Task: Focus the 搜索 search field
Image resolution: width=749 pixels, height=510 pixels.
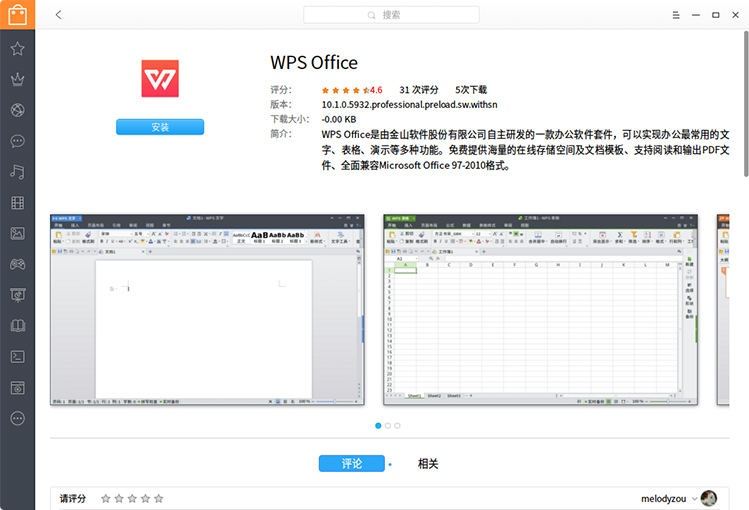Action: (x=391, y=15)
